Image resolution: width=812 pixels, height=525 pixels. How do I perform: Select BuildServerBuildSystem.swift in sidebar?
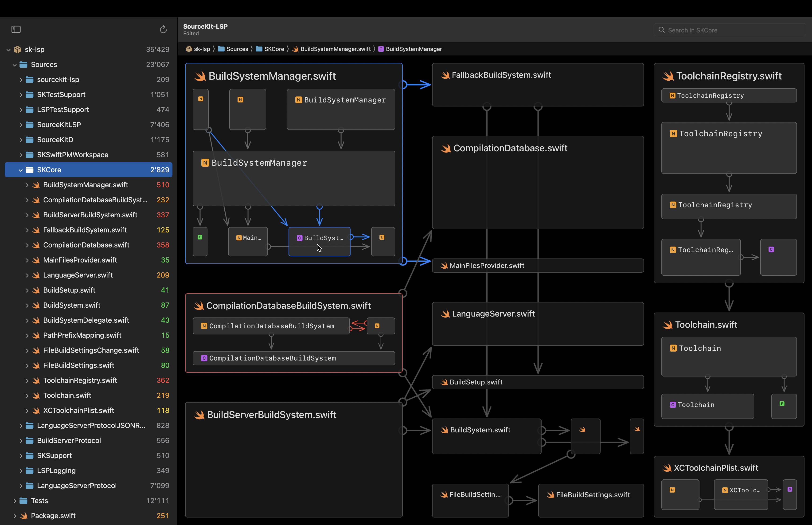[89, 215]
